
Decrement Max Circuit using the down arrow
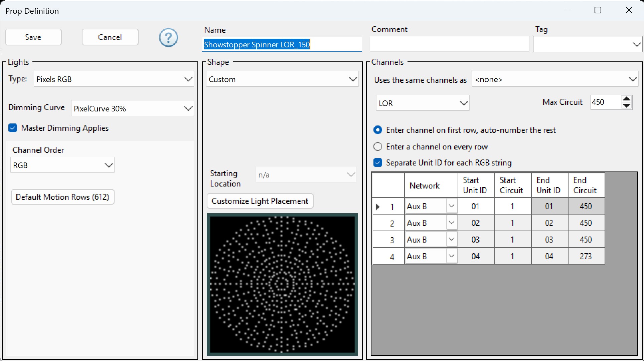(627, 106)
